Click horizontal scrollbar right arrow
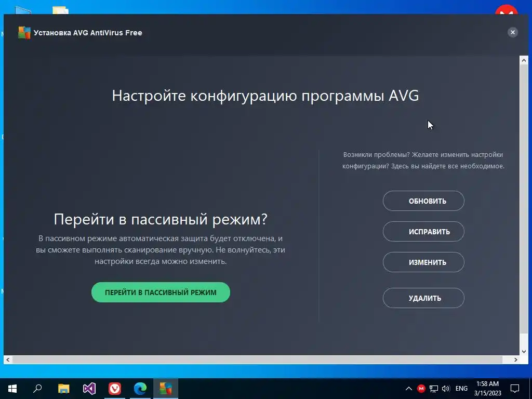Screen dimensions: 532x399 tap(516, 360)
